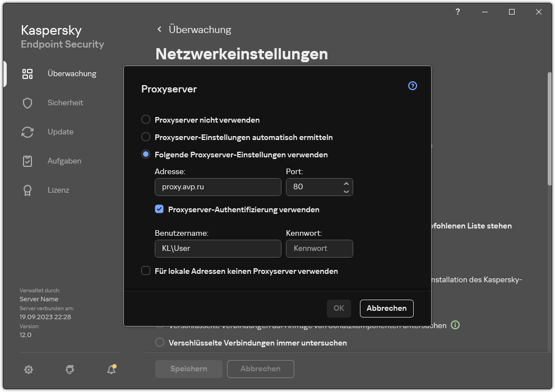Increment the Port value with the up arrow
The height and width of the screenshot is (392, 555).
tap(346, 183)
